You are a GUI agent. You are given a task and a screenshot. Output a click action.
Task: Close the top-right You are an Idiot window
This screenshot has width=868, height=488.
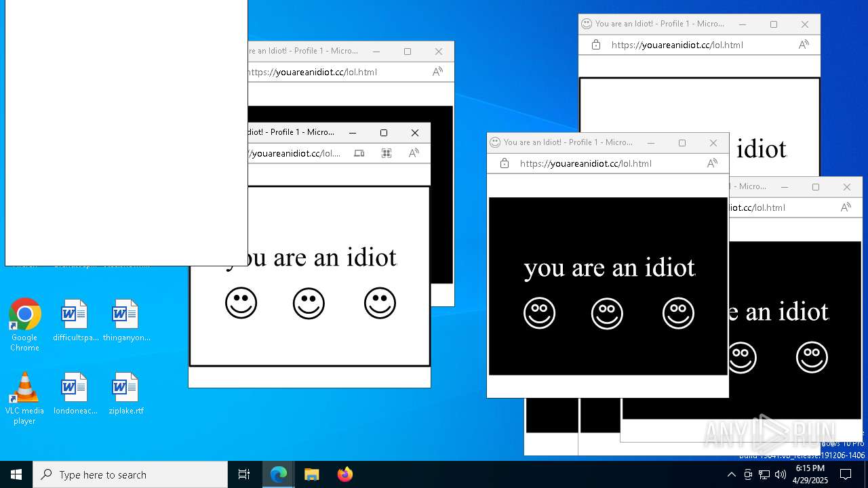point(805,24)
